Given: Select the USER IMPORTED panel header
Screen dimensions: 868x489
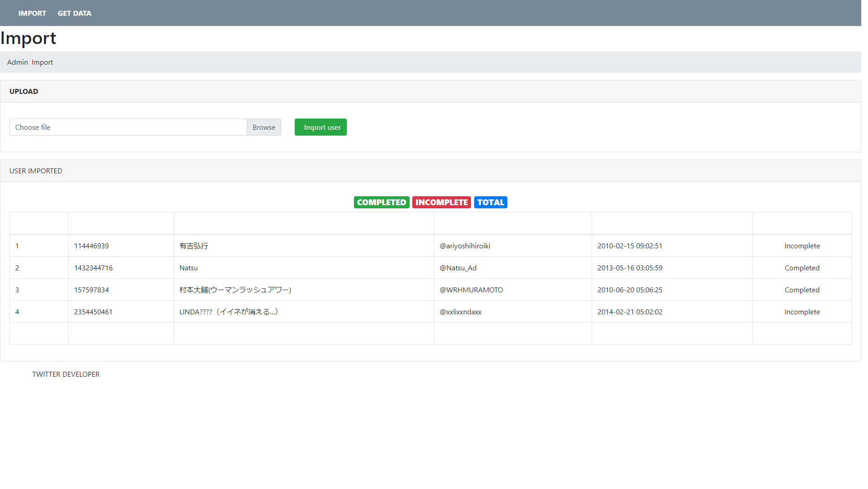Looking at the screenshot, I should (35, 171).
